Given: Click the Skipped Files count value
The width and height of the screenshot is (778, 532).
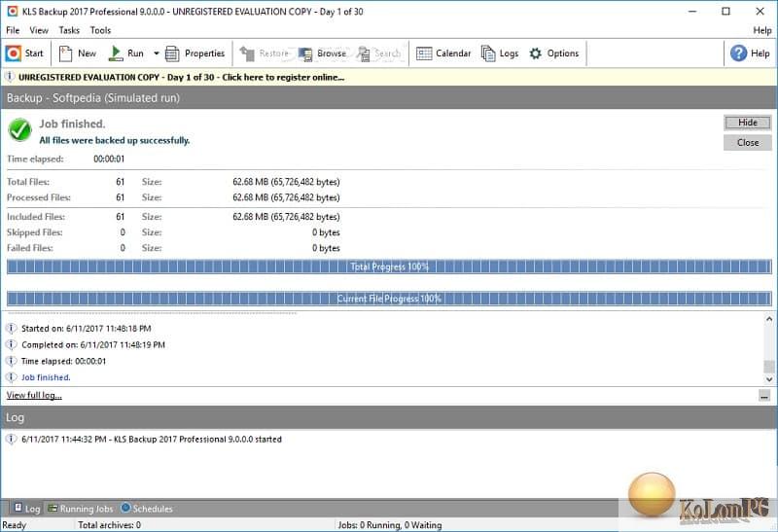Looking at the screenshot, I should (123, 232).
